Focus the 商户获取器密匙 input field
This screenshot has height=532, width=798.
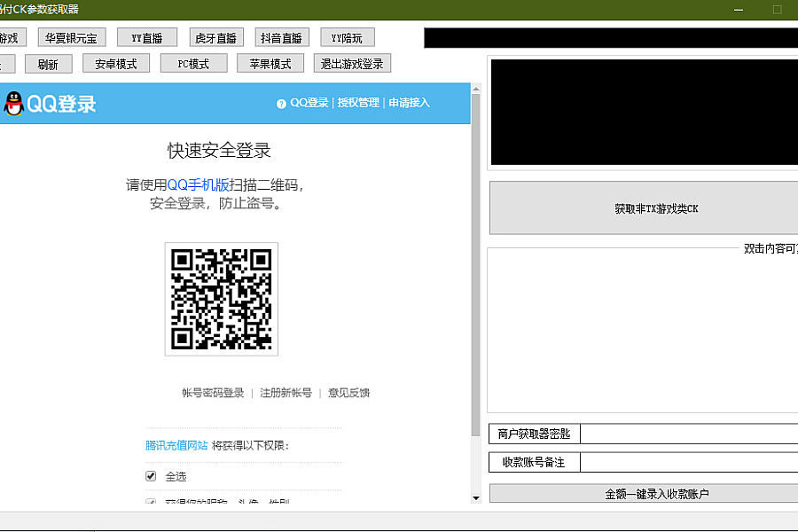click(689, 434)
